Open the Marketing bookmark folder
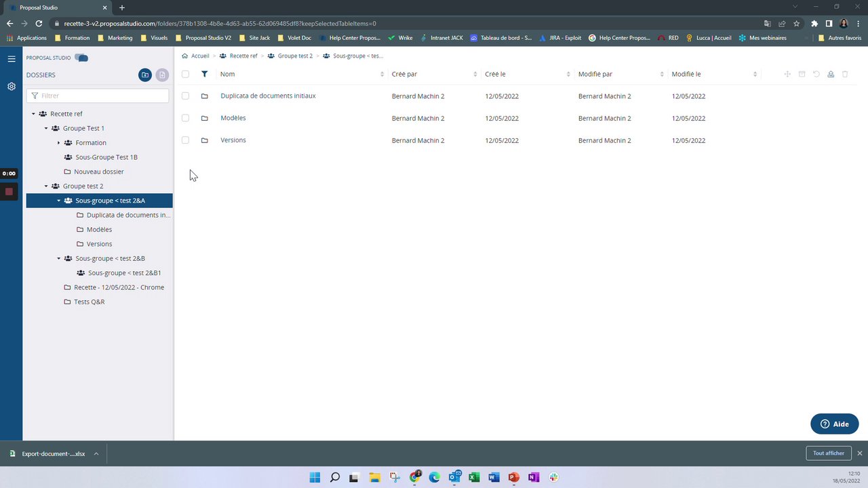 click(x=115, y=38)
